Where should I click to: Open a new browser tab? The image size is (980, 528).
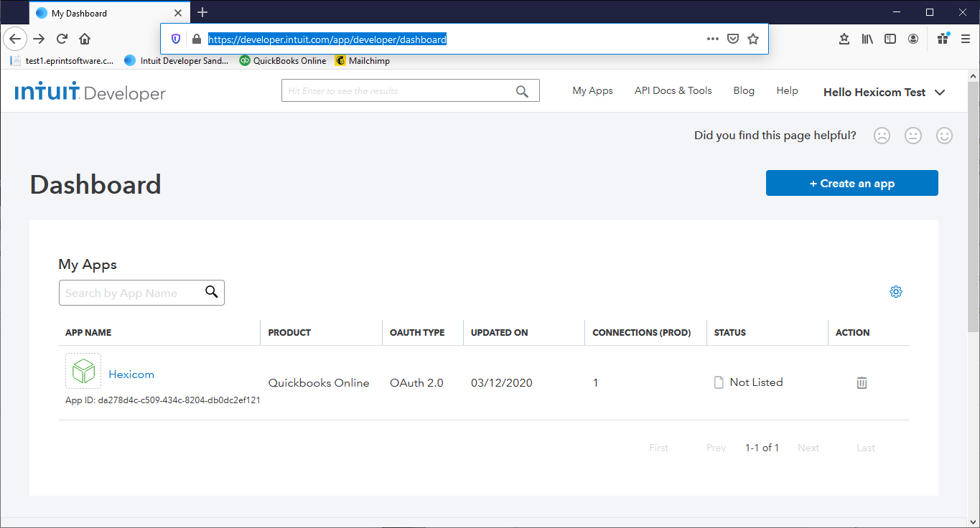coord(202,12)
